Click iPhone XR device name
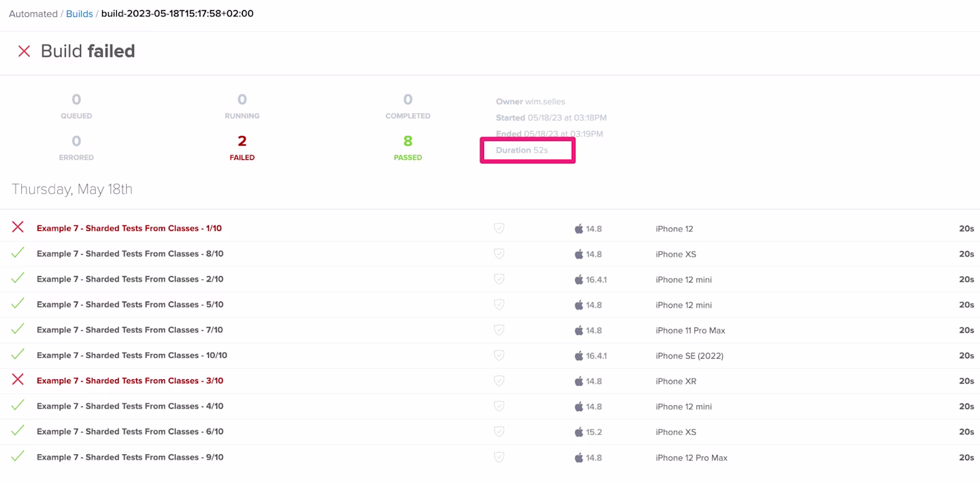The image size is (980, 482). click(676, 381)
